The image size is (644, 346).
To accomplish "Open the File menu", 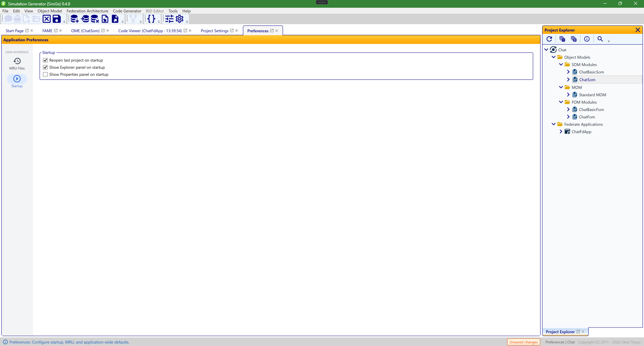I will (x=5, y=11).
